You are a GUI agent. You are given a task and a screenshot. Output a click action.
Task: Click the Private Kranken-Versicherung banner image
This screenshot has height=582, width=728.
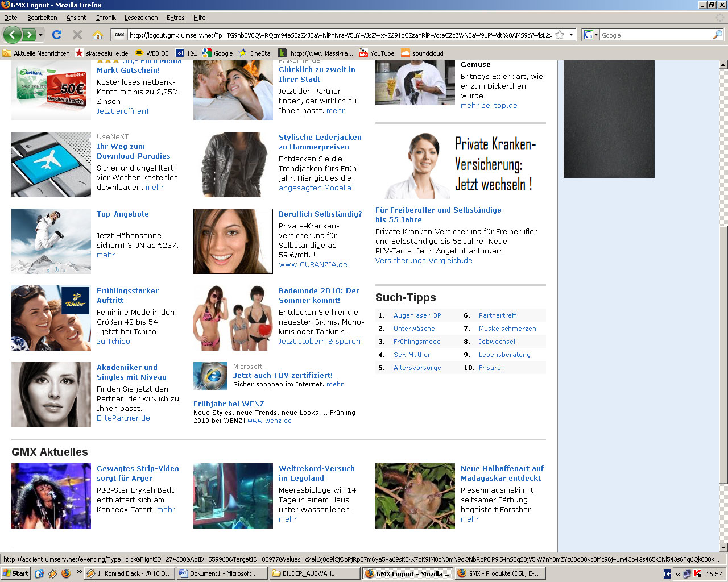[461, 164]
